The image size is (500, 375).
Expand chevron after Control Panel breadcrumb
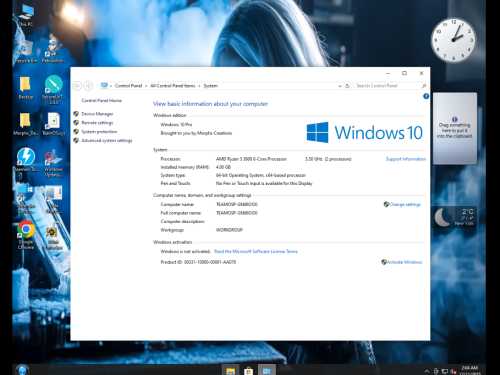pos(146,86)
